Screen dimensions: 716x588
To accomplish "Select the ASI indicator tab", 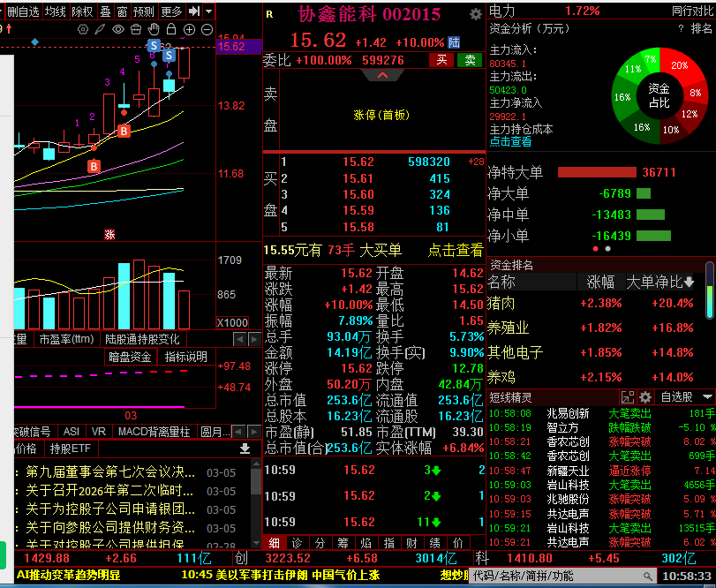I will [x=72, y=432].
